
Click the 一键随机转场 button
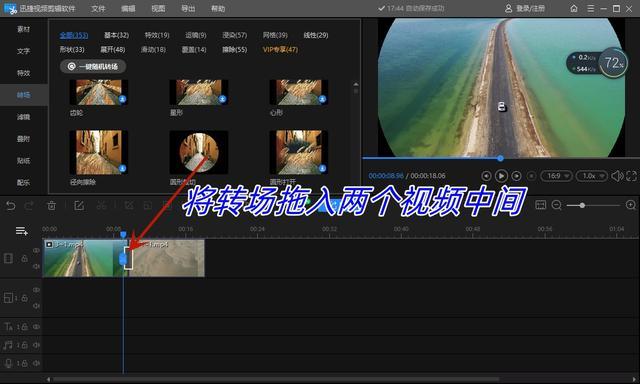click(93, 67)
